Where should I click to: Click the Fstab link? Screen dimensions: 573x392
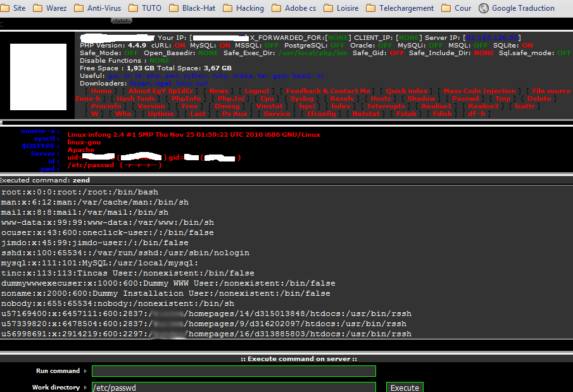[x=406, y=114]
